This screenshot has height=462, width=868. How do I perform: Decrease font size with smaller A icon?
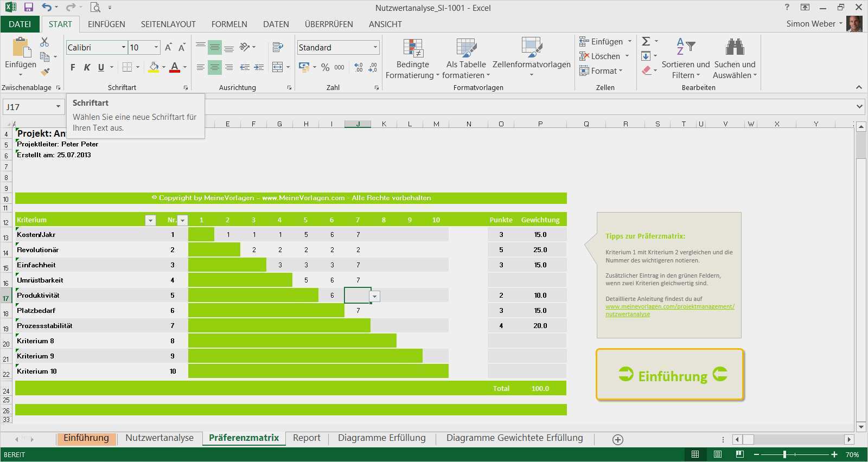click(182, 48)
